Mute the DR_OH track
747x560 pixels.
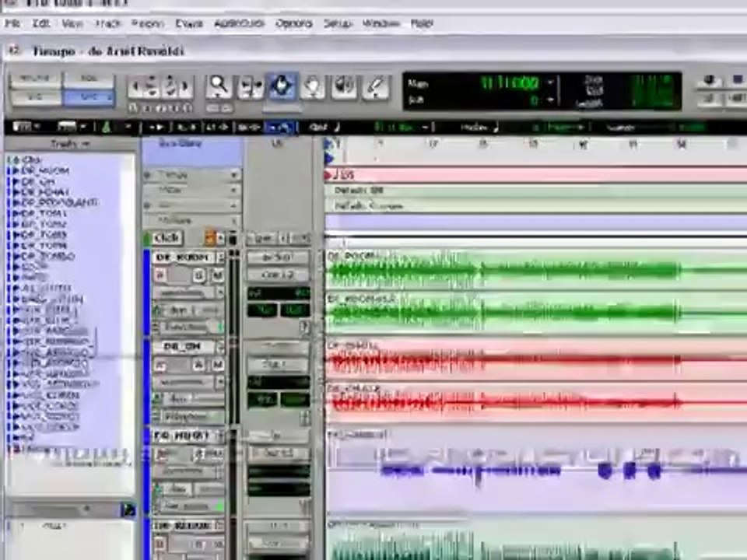(217, 365)
